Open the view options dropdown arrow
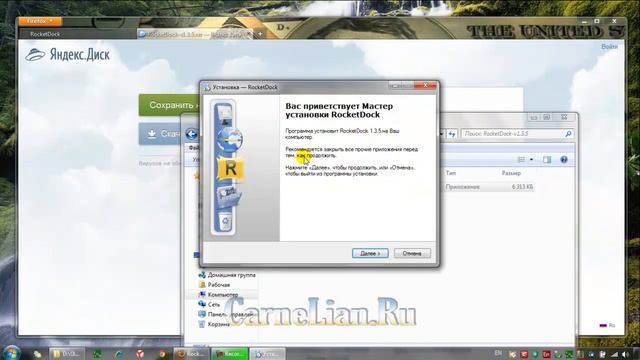 point(531,160)
